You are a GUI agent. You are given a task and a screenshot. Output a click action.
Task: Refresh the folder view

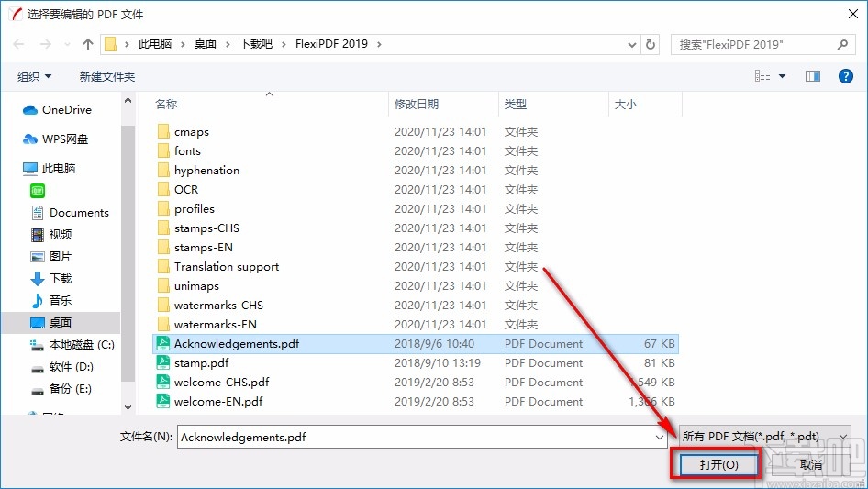coord(651,44)
